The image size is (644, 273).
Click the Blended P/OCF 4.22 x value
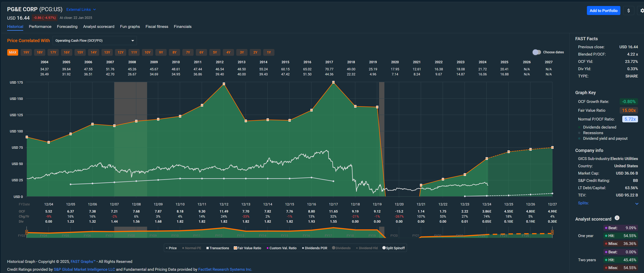pos(632,54)
